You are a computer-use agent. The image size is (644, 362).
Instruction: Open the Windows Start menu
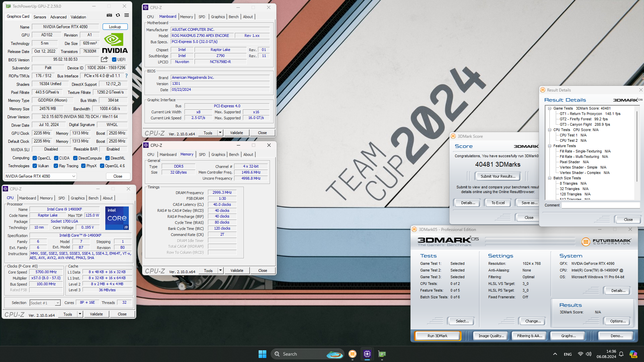tap(262, 354)
